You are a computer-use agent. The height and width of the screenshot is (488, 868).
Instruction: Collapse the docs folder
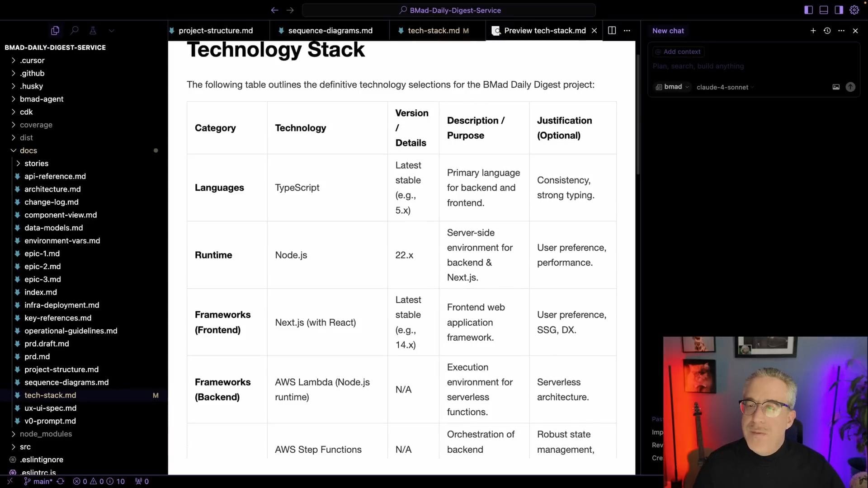pos(28,150)
